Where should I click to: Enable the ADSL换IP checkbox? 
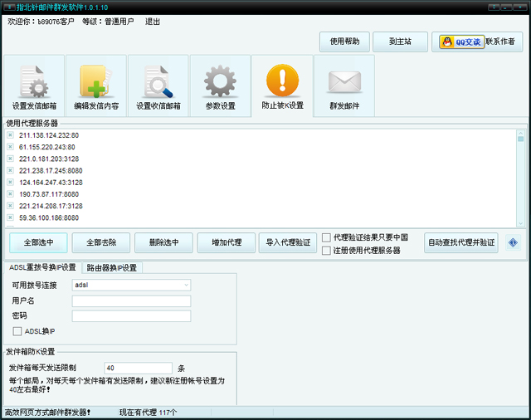tap(17, 331)
